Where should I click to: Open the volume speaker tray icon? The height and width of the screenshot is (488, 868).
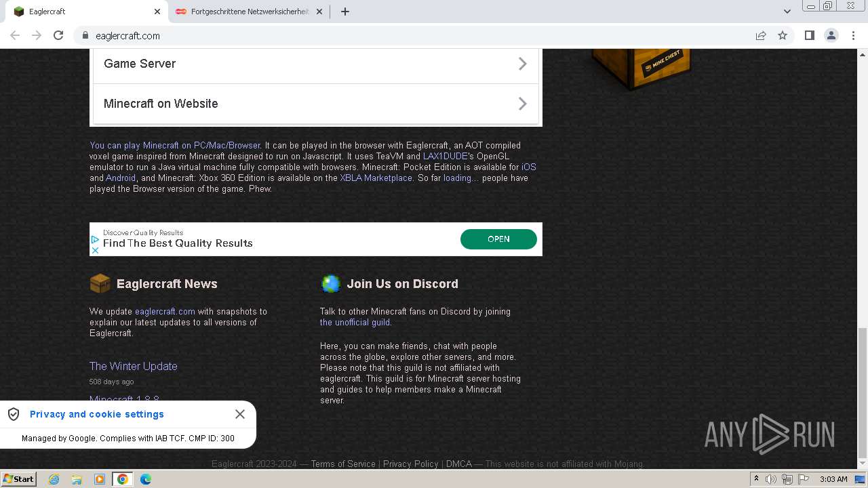[x=771, y=479]
